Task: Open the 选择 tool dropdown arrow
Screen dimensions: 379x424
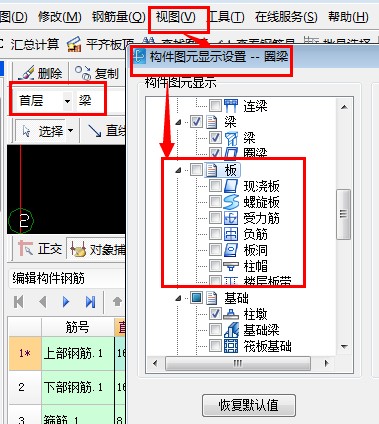Action: coord(70,131)
